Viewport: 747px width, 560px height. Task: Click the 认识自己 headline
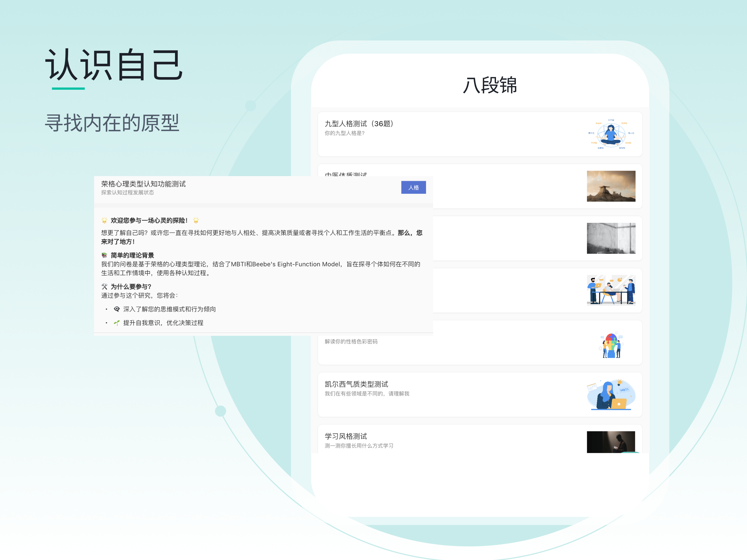tap(114, 65)
